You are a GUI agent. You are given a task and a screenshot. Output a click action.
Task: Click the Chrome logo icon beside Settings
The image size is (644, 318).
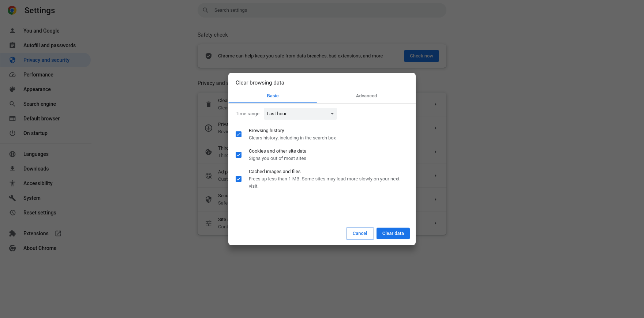click(x=12, y=10)
